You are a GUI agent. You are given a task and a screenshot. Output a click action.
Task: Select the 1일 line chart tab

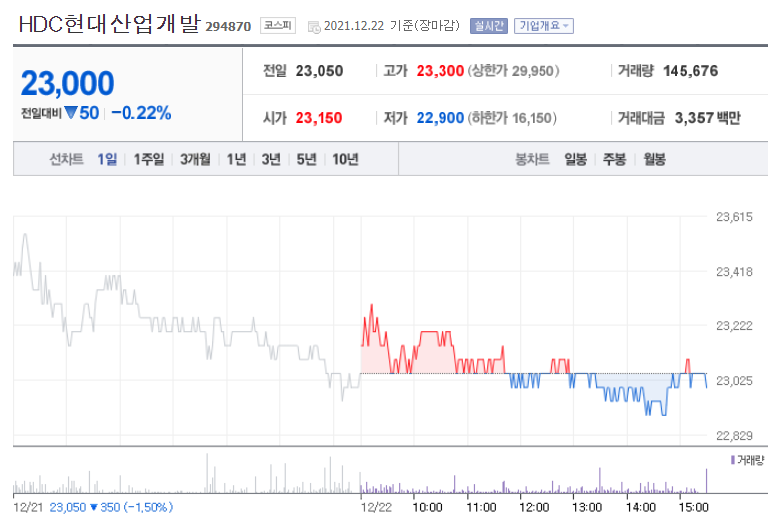[107, 159]
